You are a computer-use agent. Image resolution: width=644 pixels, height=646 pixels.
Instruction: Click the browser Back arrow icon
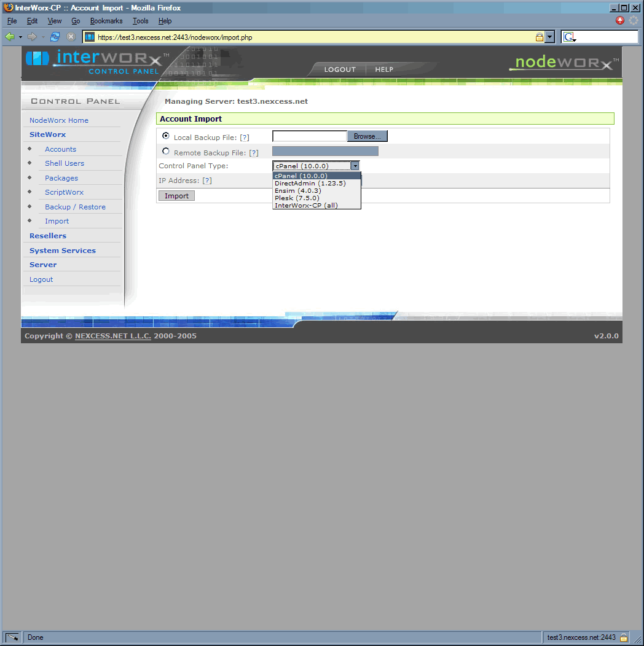tap(10, 37)
